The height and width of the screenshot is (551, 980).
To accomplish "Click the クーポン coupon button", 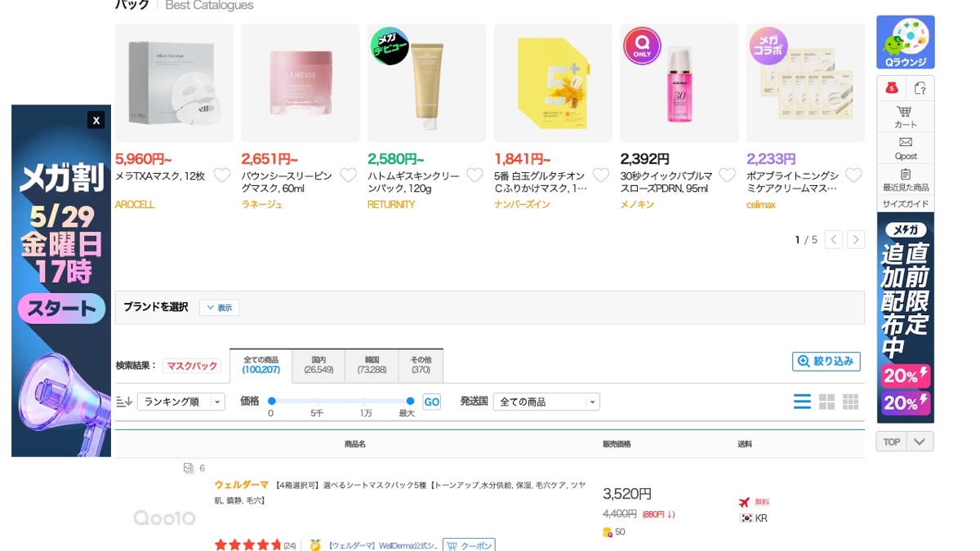I will click(469, 544).
